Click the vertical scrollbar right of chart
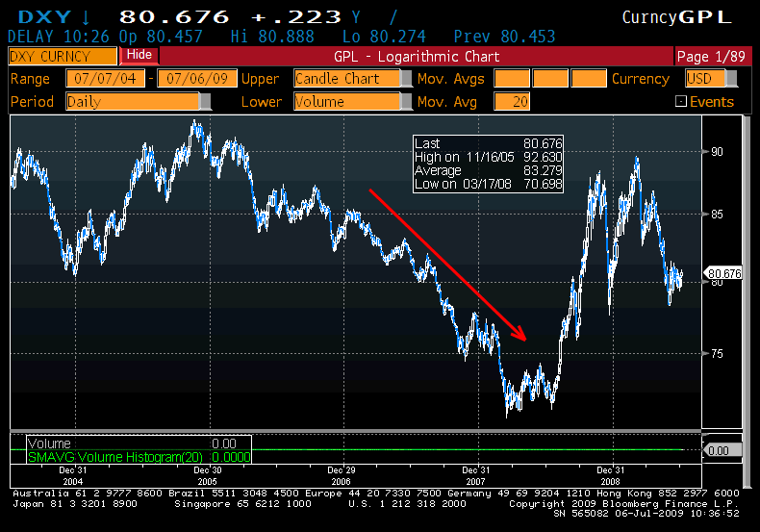Image resolution: width=760 pixels, height=532 pixels. click(x=747, y=300)
